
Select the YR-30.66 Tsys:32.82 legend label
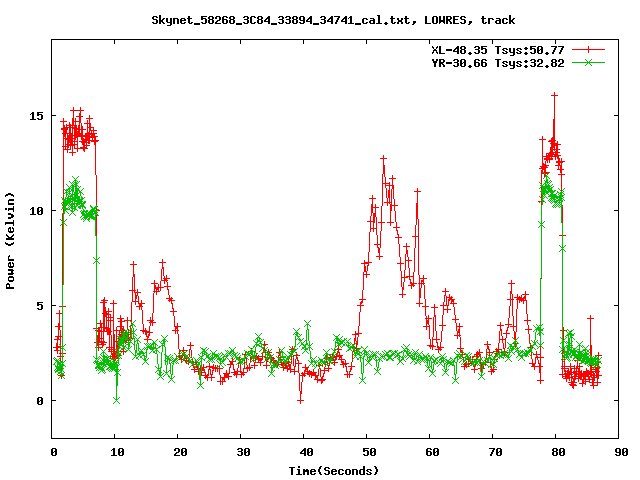click(x=498, y=63)
